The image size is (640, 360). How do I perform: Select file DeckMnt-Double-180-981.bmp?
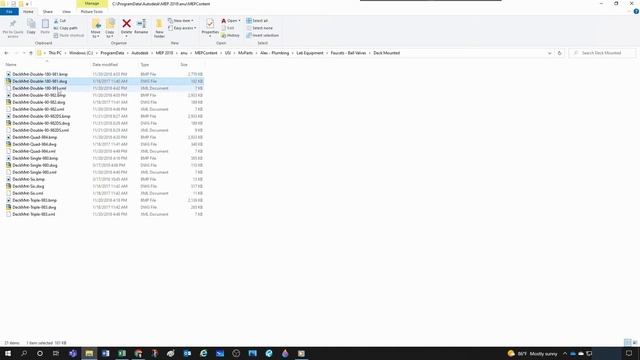40,74
